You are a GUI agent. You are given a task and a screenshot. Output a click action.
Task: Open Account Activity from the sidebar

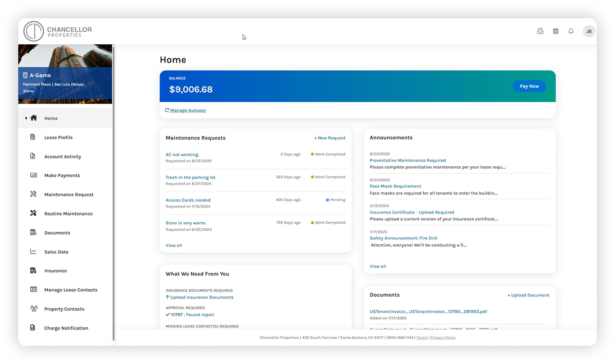63,156
